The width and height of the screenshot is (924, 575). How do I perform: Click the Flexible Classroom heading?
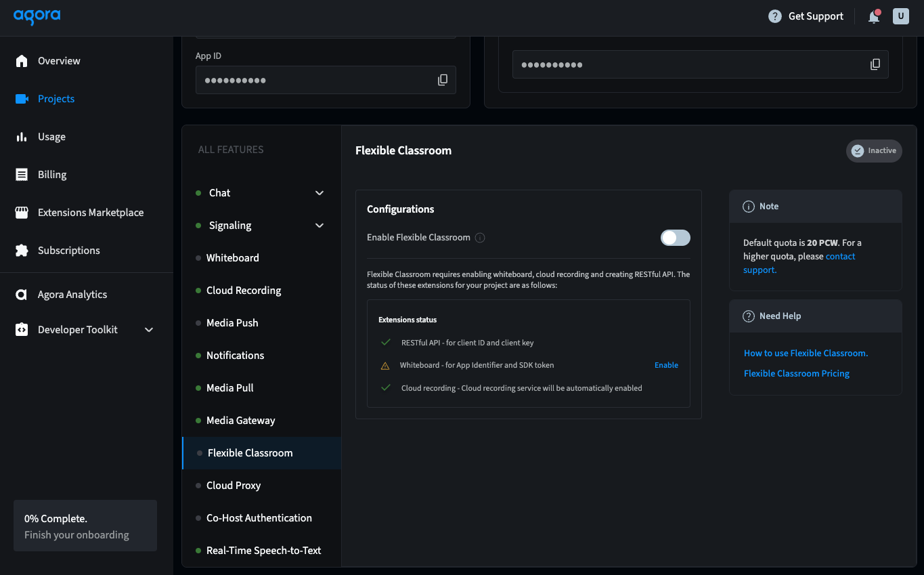(x=403, y=150)
